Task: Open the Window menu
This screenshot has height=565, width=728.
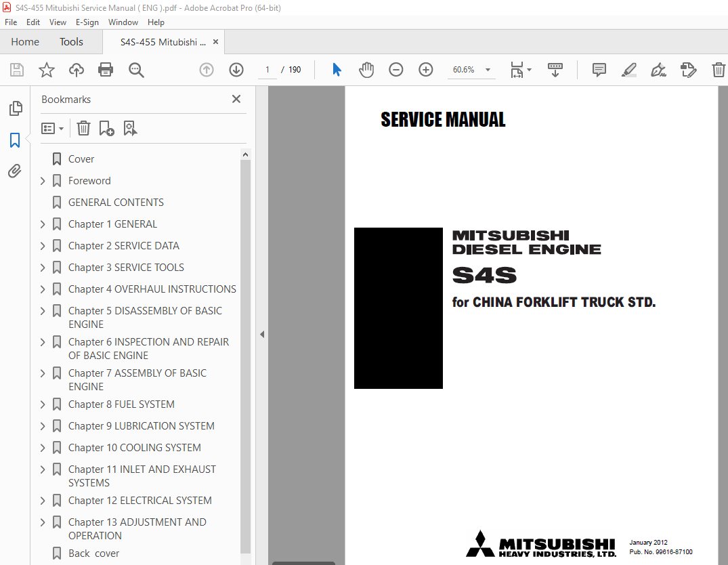Action: tap(123, 22)
